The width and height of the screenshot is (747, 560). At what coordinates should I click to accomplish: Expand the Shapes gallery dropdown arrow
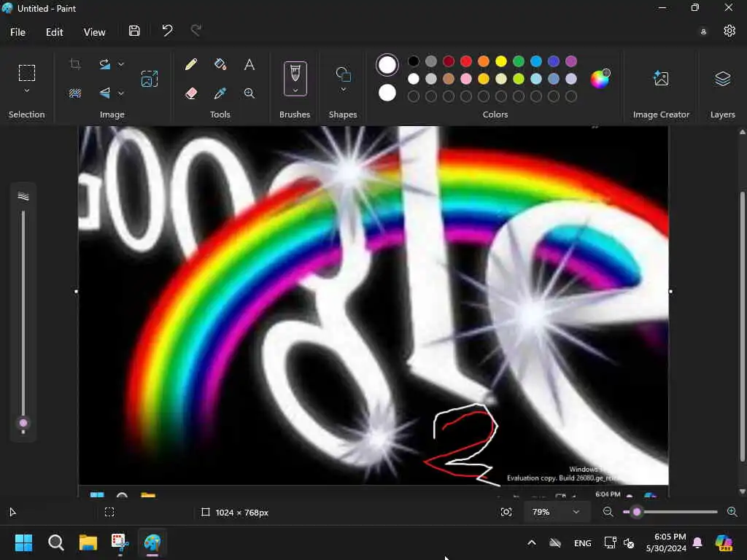tap(344, 90)
